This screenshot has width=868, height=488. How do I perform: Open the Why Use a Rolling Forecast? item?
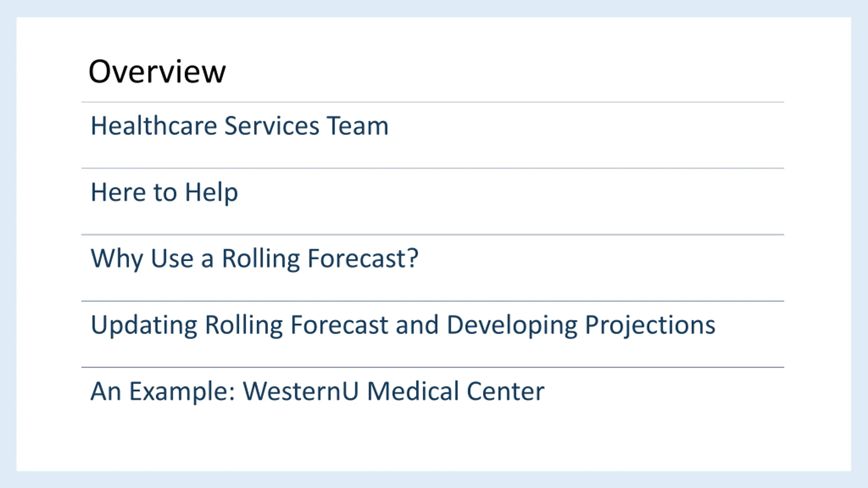(255, 259)
